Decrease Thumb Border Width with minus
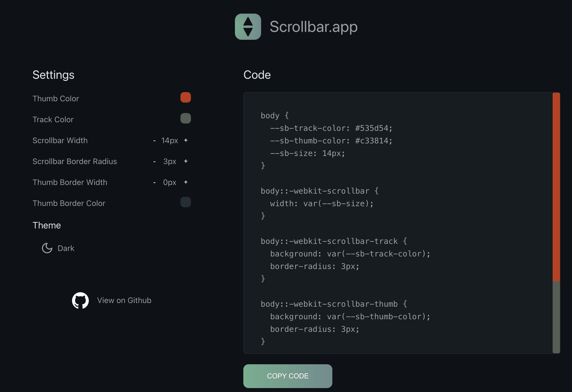 click(x=155, y=182)
